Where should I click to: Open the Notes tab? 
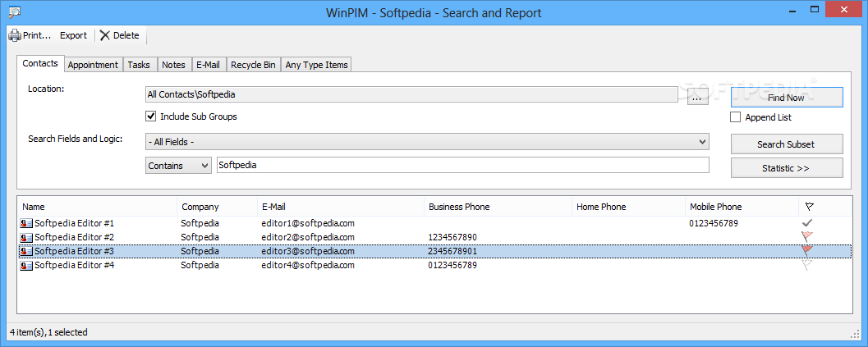[173, 65]
